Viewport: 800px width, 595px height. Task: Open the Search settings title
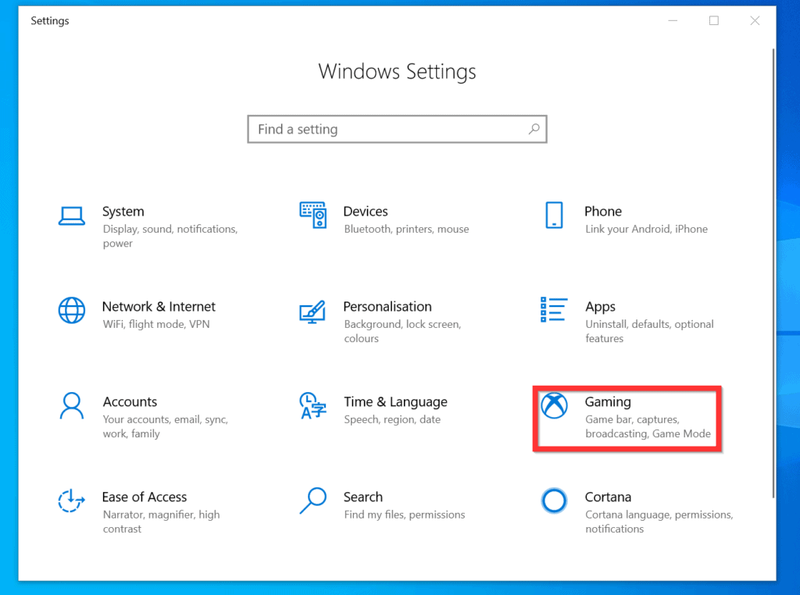coord(363,497)
